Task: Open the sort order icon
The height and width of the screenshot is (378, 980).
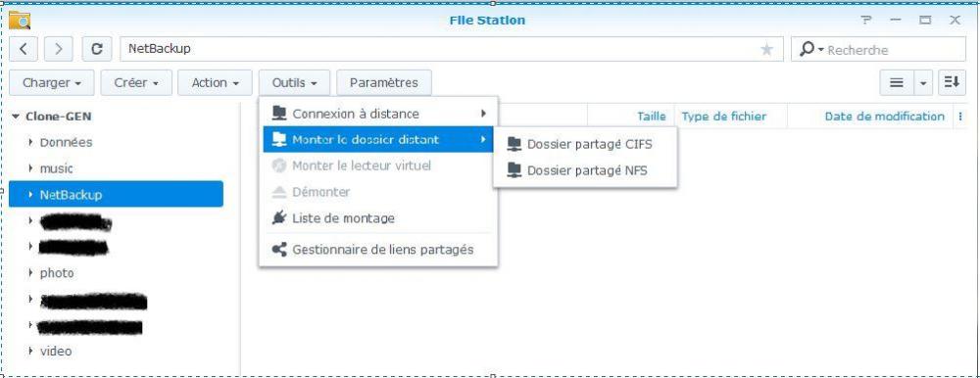Action: 952,82
